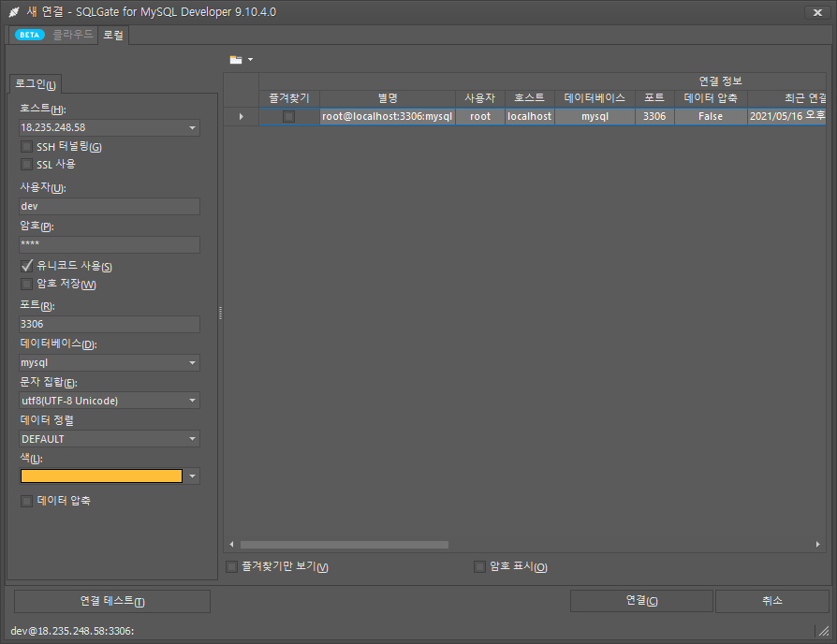Enable 즐겨찾기만 보기 checkbox
The image size is (837, 644).
pyautogui.click(x=231, y=566)
